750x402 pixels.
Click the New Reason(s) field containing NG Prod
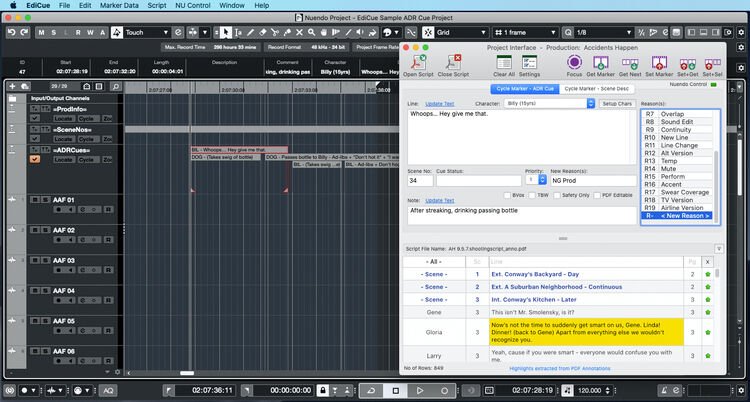(x=593, y=180)
